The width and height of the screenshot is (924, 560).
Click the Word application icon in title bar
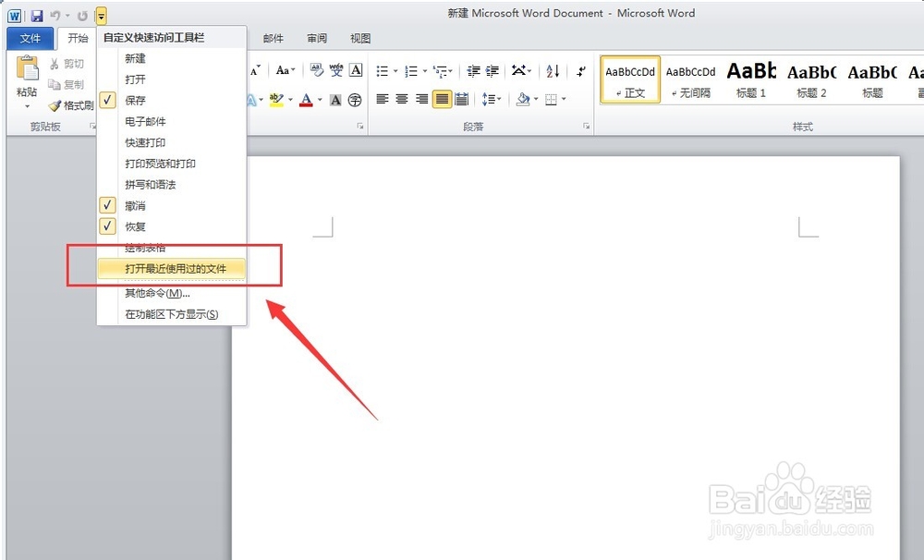15,16
